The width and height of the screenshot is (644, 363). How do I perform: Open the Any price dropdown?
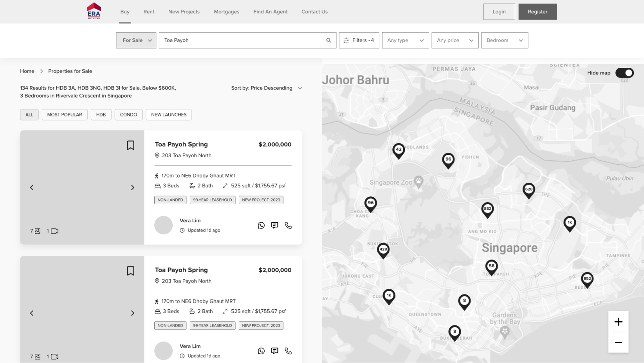(x=455, y=40)
